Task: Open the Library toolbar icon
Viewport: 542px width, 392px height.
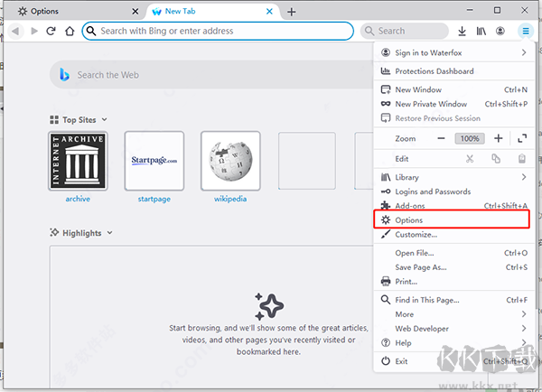Action: 481,31
